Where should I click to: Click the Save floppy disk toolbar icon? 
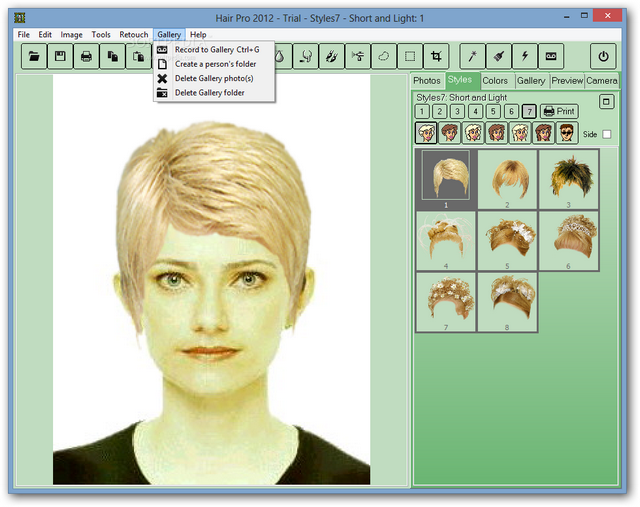click(x=60, y=56)
